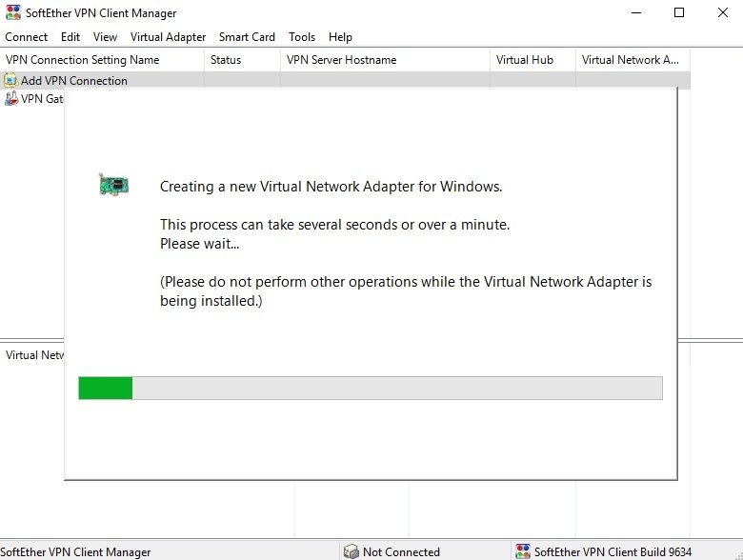Select the Add VPN Connection row
The width and height of the screenshot is (743, 560).
345,81
